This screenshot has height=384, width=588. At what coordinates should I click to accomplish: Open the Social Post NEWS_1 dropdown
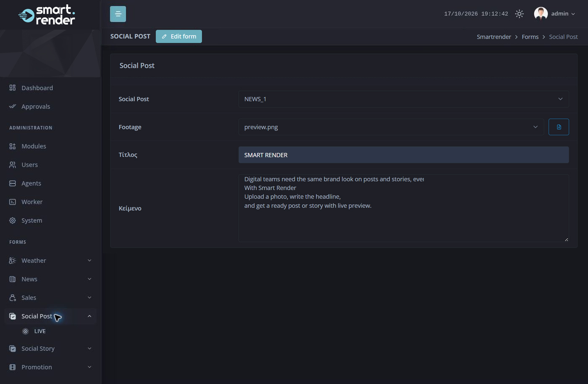[x=404, y=99]
